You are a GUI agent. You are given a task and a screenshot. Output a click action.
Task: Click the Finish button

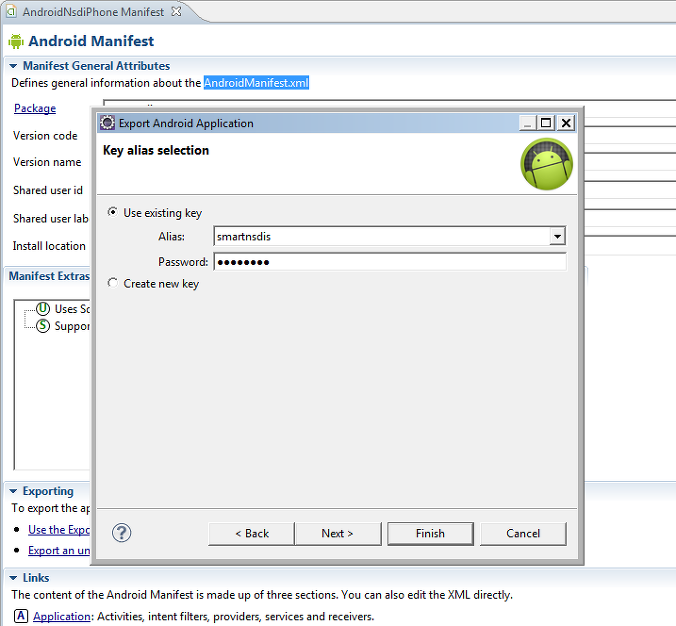[430, 534]
